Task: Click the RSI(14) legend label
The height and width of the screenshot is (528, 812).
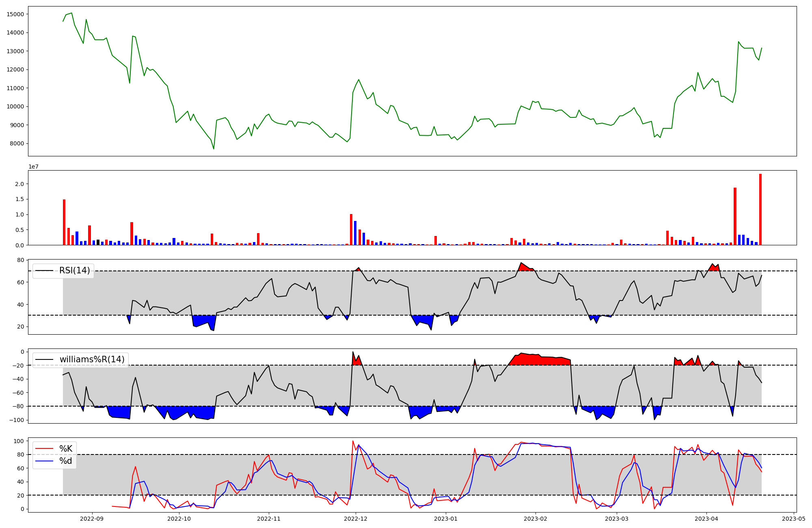Action: point(75,270)
